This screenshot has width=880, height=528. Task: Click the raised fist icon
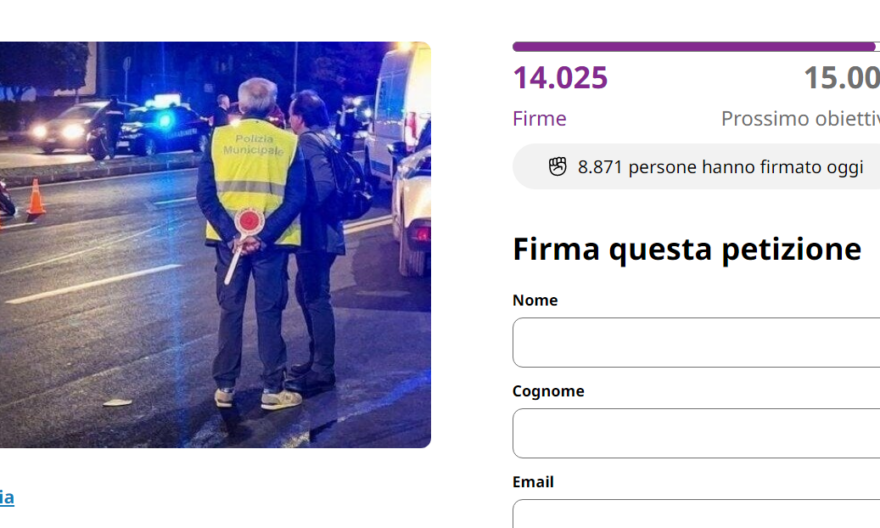coord(557,167)
